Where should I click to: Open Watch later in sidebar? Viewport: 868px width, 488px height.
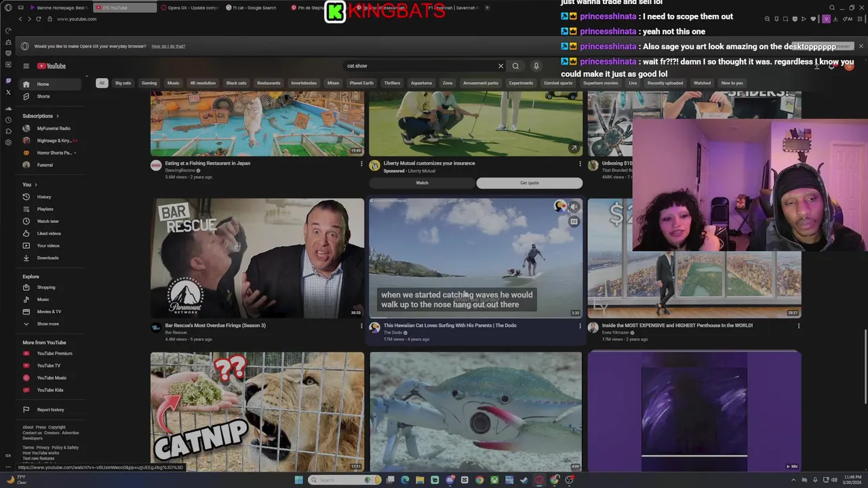(52, 221)
